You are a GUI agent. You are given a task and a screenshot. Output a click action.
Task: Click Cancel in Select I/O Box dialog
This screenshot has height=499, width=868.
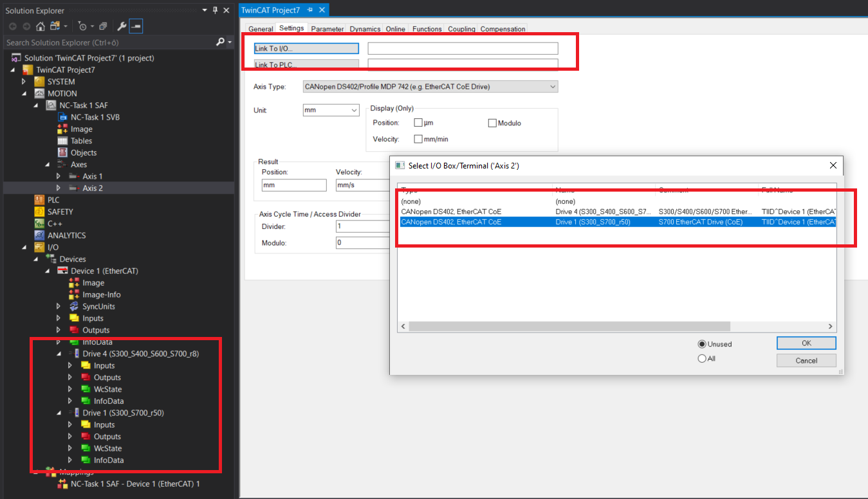[x=806, y=361]
